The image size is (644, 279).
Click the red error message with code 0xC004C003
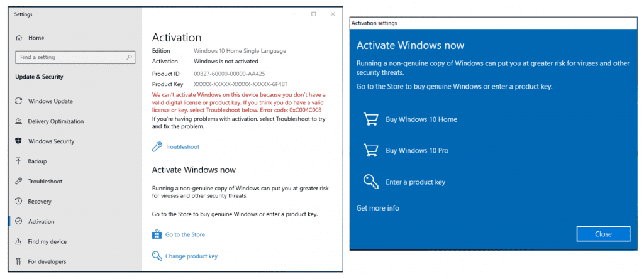click(239, 102)
